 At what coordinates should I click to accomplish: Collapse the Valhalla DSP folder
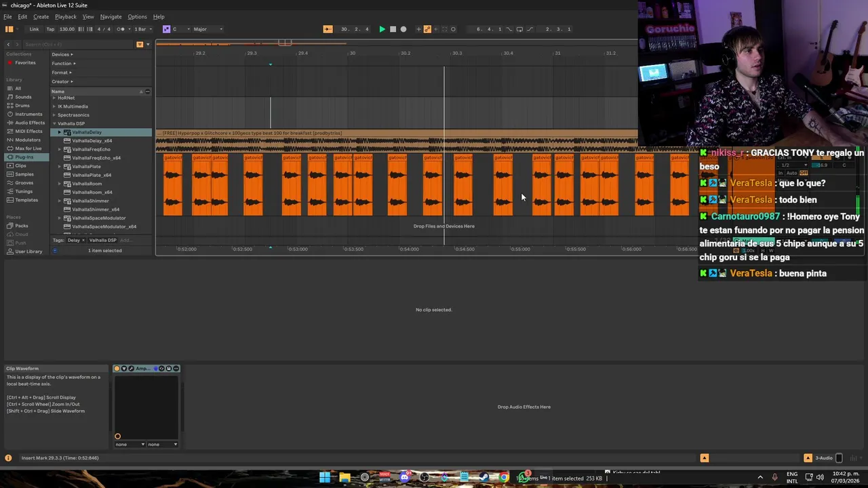click(54, 123)
